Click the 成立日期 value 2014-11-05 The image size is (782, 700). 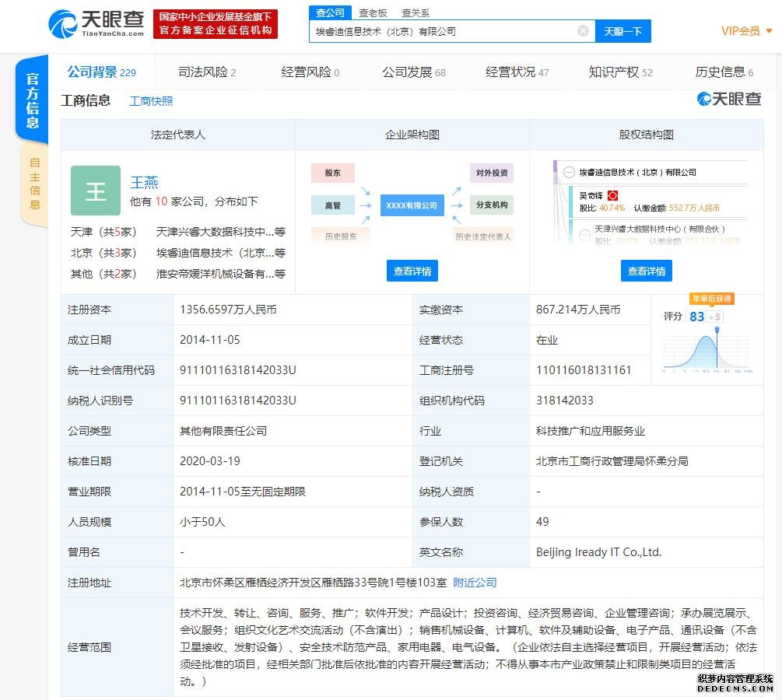coord(210,340)
